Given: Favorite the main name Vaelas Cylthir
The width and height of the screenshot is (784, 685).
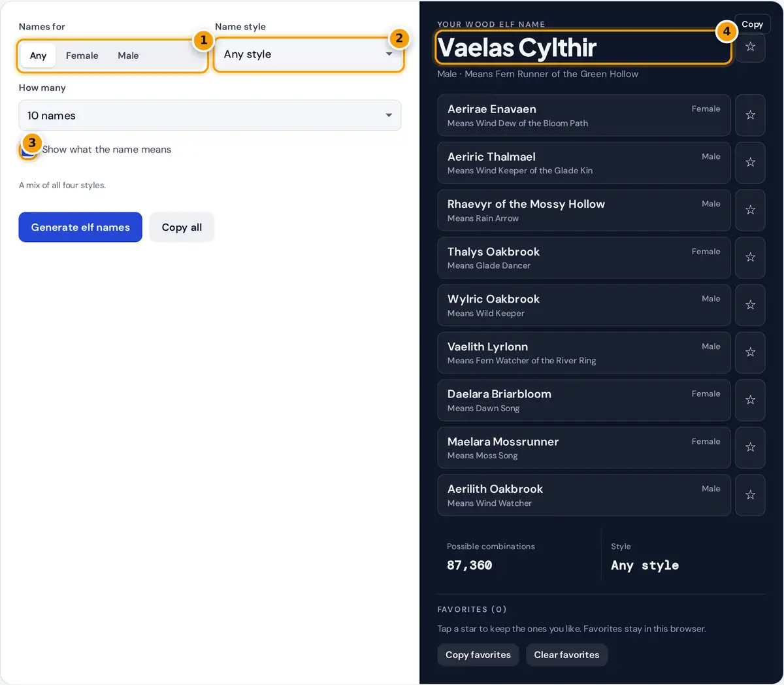Looking at the screenshot, I should tap(750, 47).
